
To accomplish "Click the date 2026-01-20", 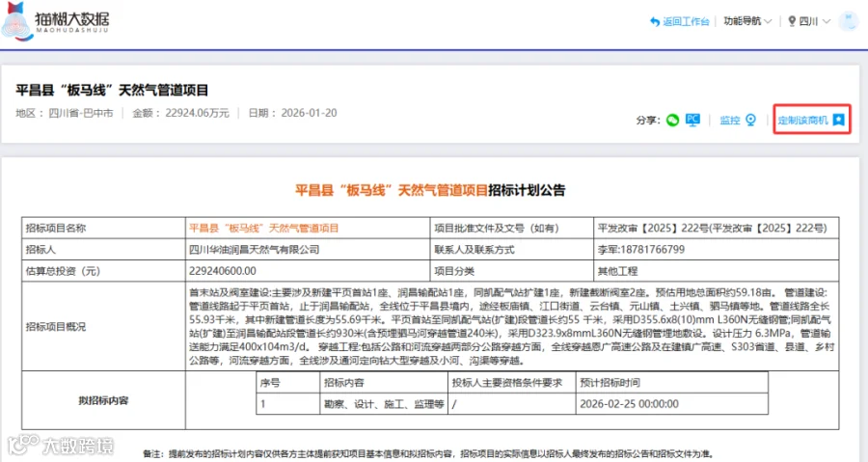I will click(309, 113).
